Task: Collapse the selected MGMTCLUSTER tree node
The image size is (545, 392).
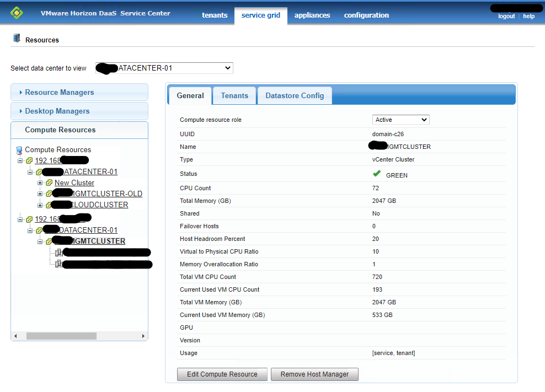Action: [x=40, y=241]
